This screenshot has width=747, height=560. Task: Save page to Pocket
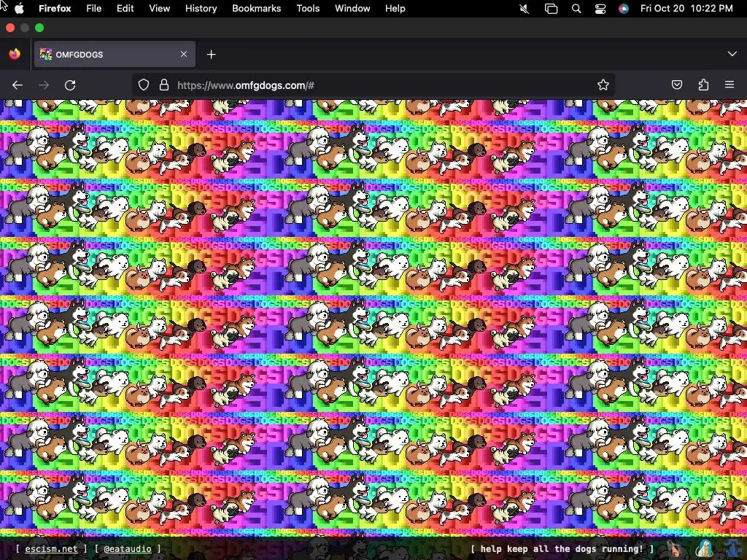point(676,85)
